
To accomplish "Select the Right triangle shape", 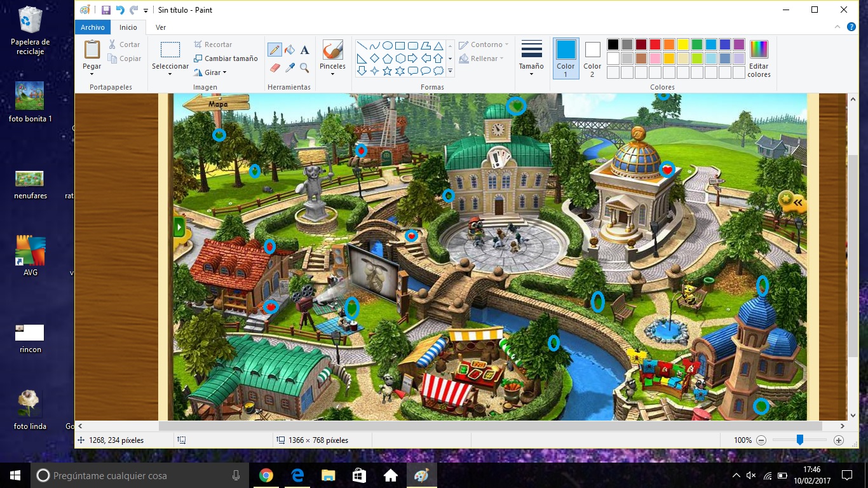I will 362,58.
